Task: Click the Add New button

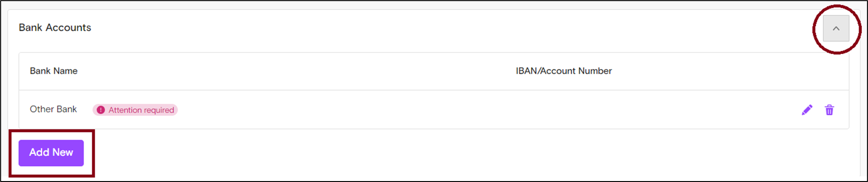Action: point(51,153)
